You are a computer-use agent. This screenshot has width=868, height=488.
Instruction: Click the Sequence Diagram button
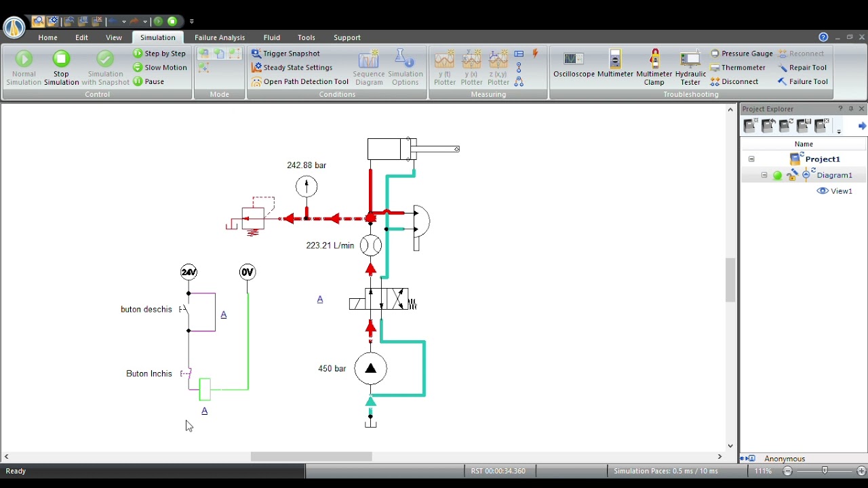pyautogui.click(x=368, y=68)
